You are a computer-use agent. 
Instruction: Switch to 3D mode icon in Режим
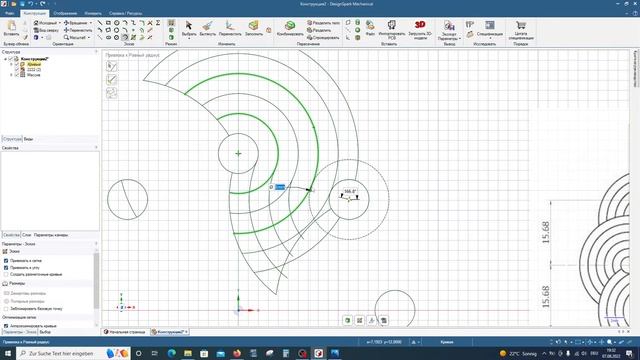point(171,38)
